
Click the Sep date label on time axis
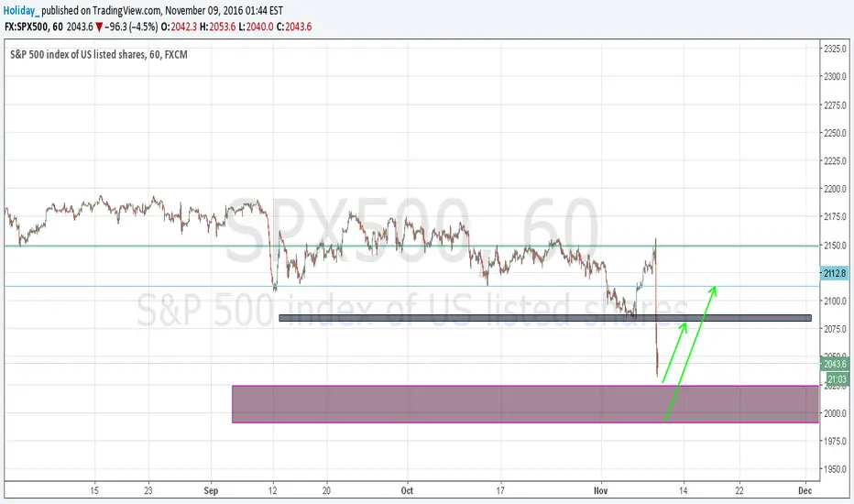[x=211, y=490]
